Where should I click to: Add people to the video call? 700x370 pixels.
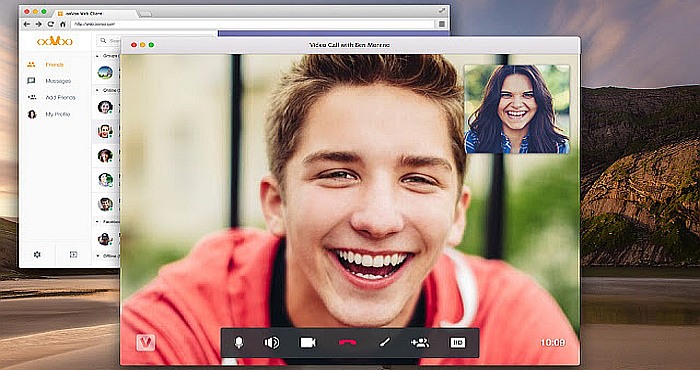[x=420, y=343]
